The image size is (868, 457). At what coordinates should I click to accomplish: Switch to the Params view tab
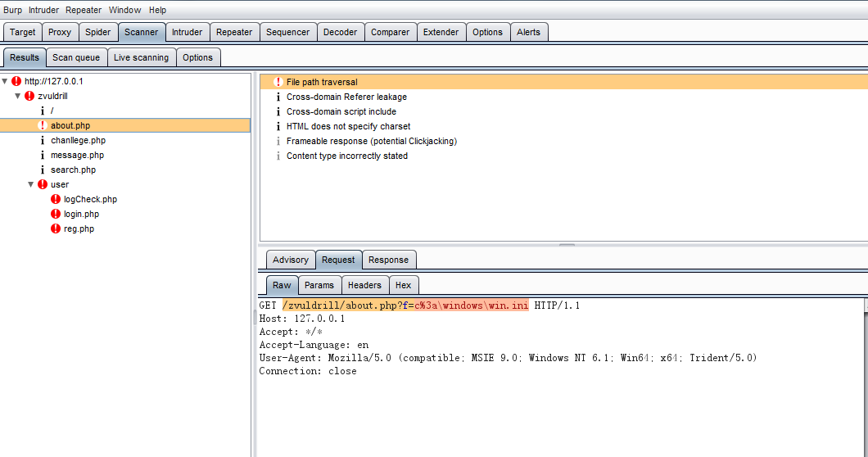tap(319, 285)
